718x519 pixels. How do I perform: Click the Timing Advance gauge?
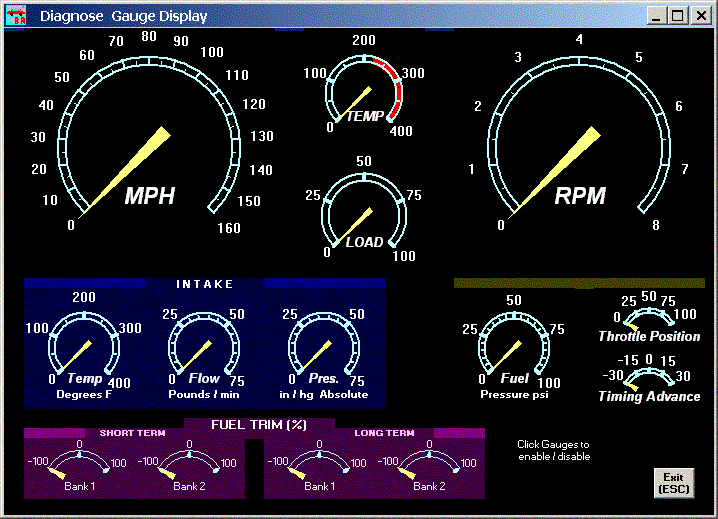[x=649, y=378]
